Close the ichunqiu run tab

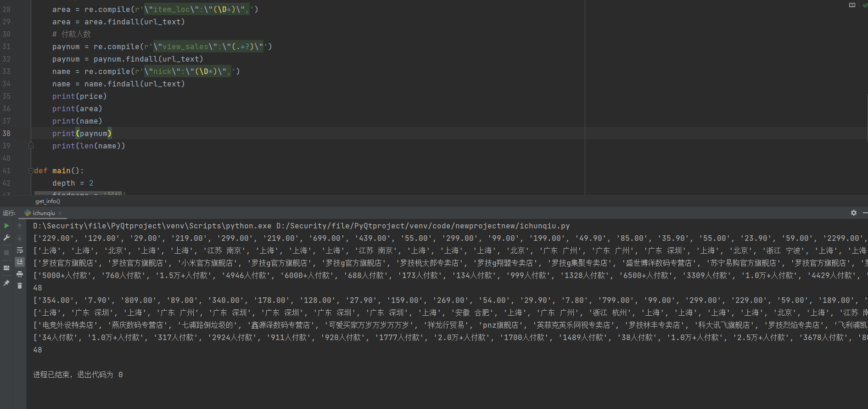click(x=60, y=213)
